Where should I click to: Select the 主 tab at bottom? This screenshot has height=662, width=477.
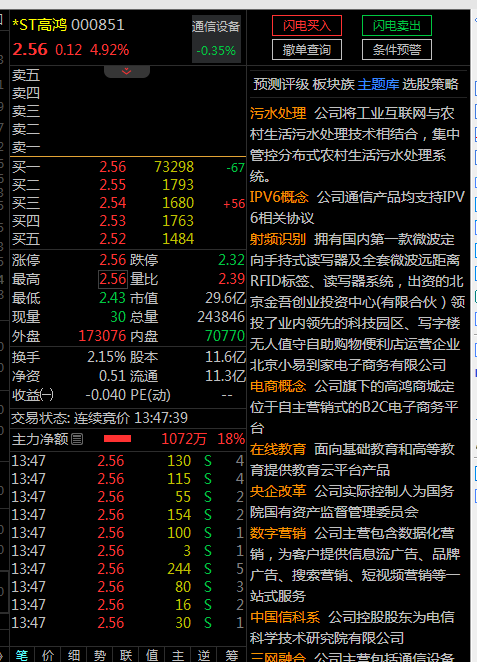click(x=178, y=655)
